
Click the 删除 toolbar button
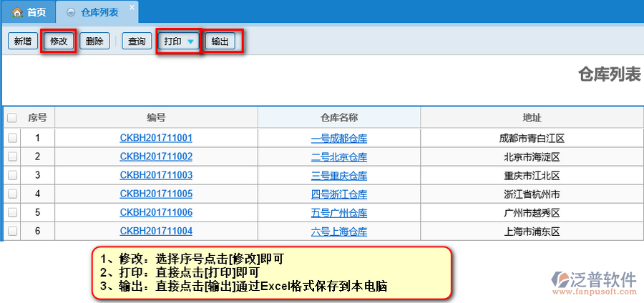(x=94, y=41)
